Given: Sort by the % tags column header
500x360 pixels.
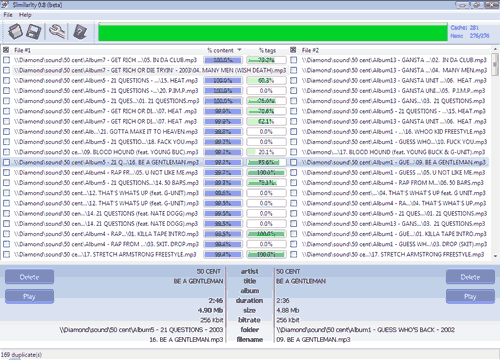Looking at the screenshot, I should [267, 50].
